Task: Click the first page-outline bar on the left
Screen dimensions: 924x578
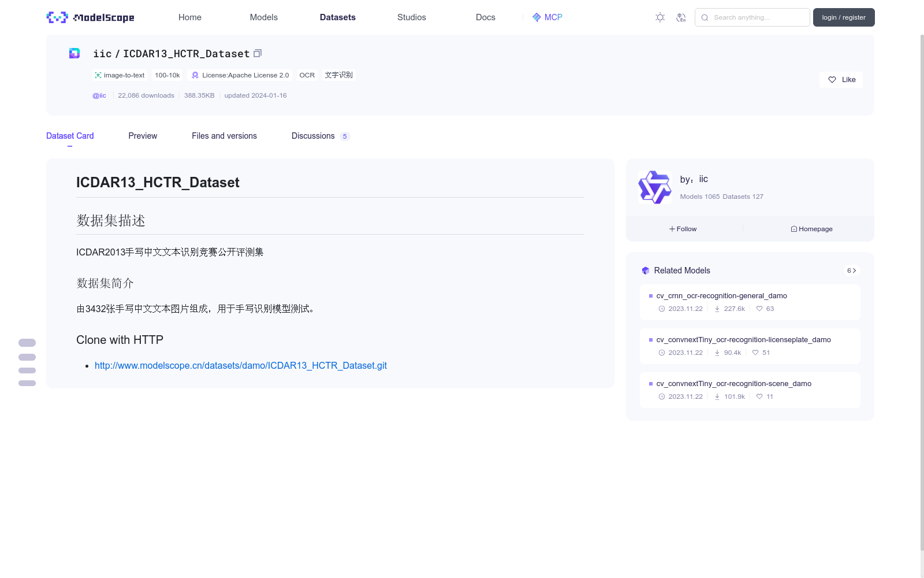Action: pyautogui.click(x=27, y=343)
